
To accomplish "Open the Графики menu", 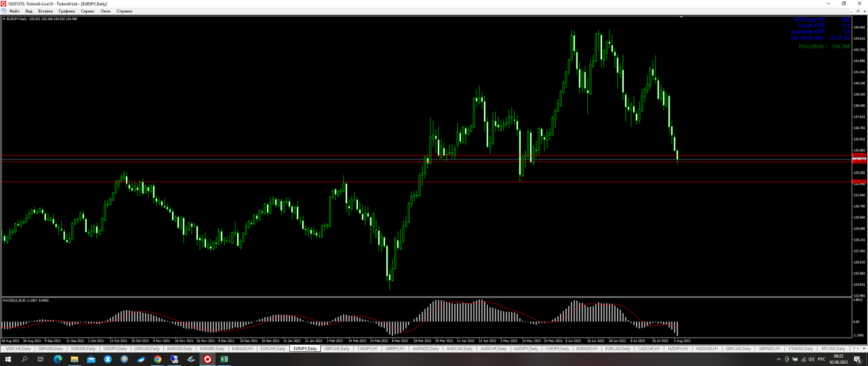I will [67, 11].
